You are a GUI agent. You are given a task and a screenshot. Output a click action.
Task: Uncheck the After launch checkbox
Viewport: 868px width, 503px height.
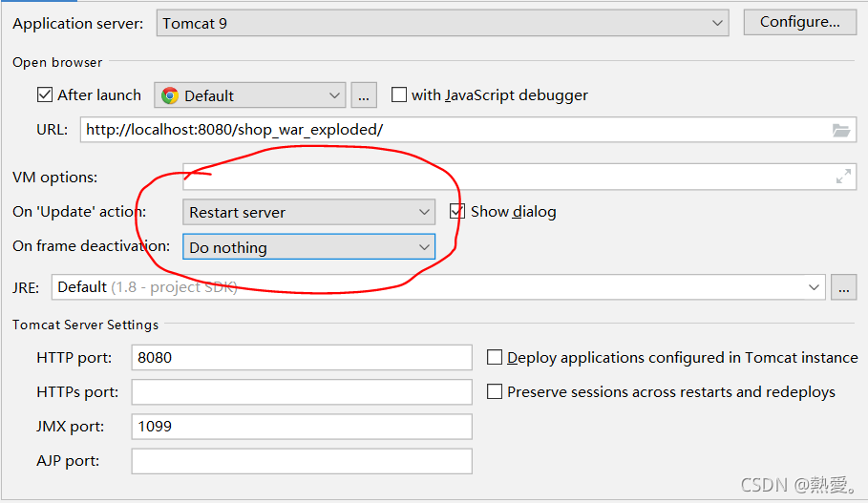tap(45, 94)
